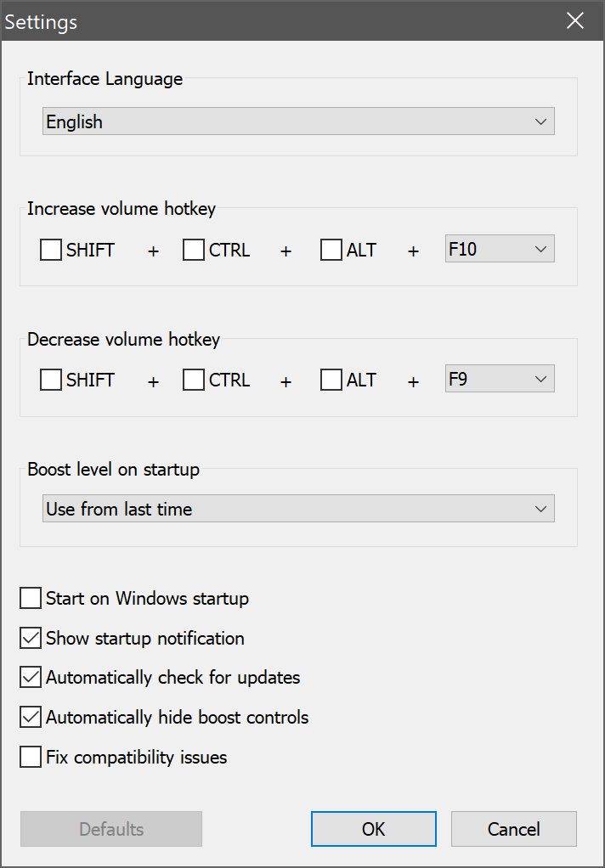
Task: Uncheck Show startup notification
Action: click(x=31, y=638)
